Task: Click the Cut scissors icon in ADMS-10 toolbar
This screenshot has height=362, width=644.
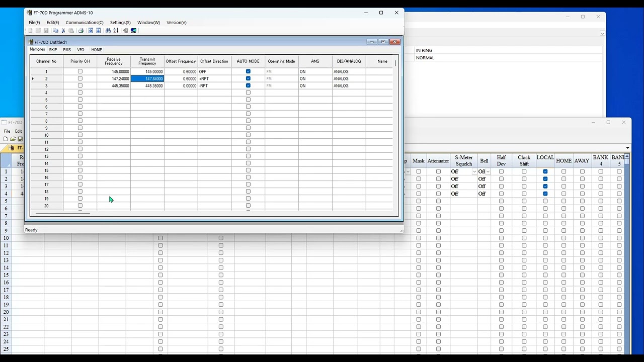Action: click(x=63, y=31)
